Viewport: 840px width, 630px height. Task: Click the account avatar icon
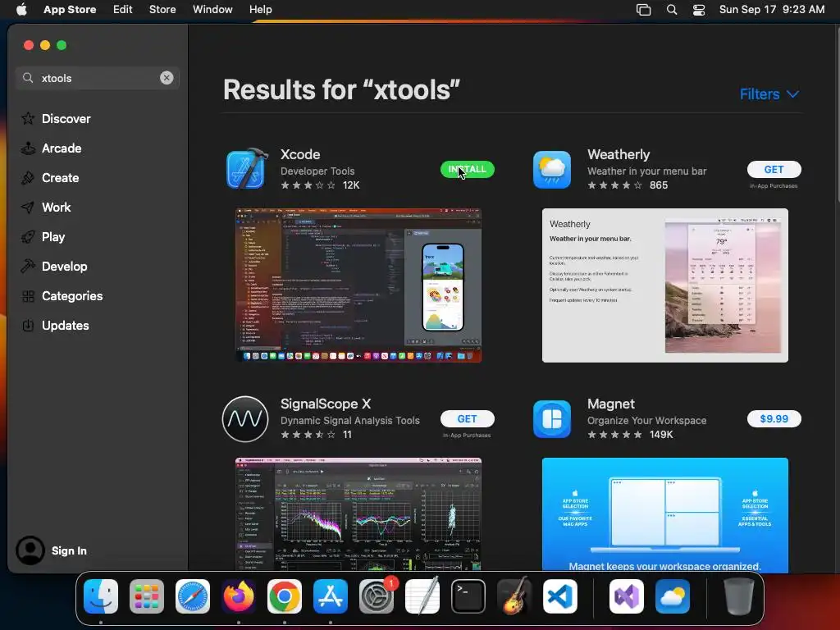point(30,550)
